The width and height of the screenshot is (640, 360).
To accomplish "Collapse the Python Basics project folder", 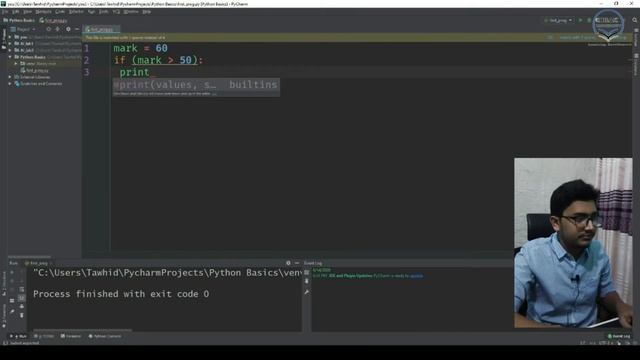I will [x=10, y=57].
